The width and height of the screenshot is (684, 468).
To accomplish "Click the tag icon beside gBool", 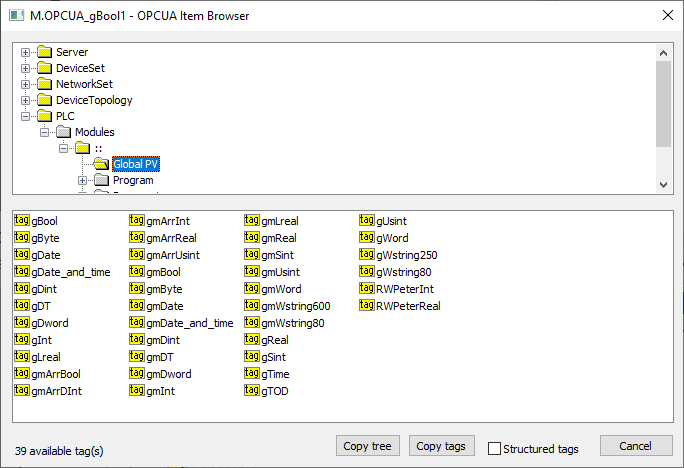I will tap(22, 221).
